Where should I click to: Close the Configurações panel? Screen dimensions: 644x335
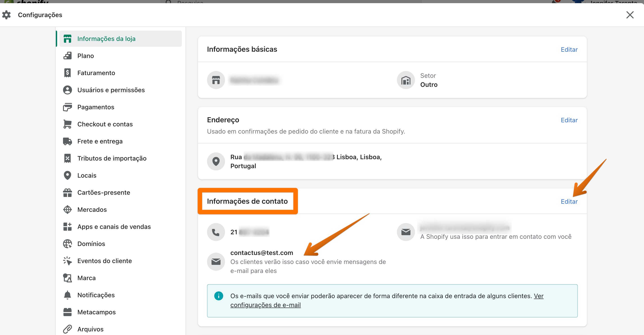click(x=630, y=15)
